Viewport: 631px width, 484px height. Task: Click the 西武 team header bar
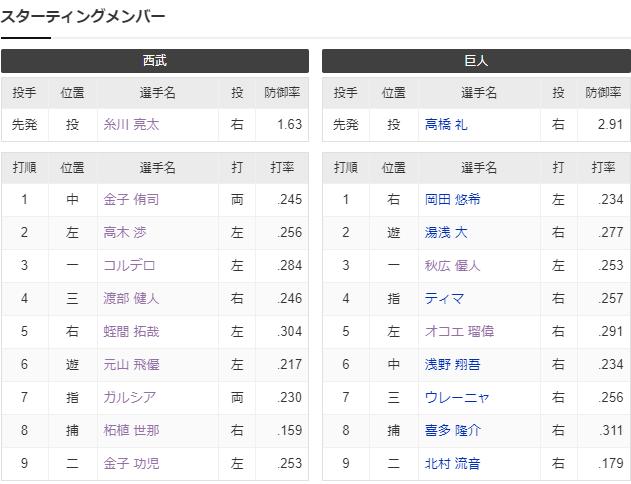(155, 61)
